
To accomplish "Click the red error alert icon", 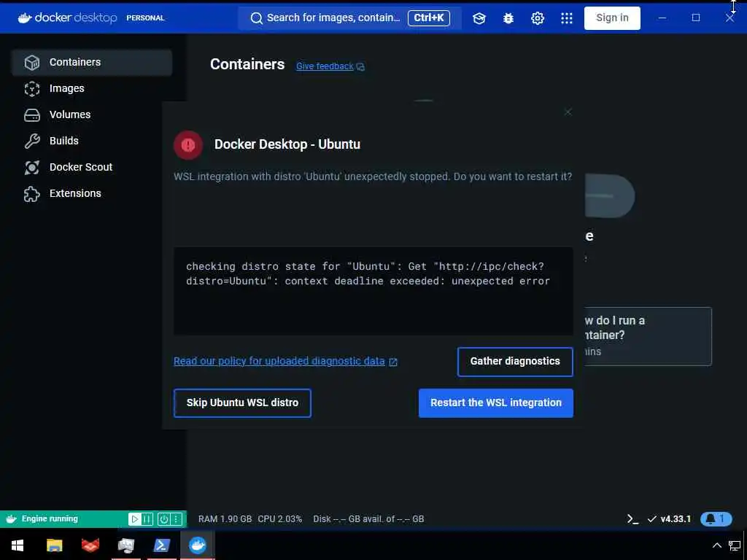I will [188, 145].
